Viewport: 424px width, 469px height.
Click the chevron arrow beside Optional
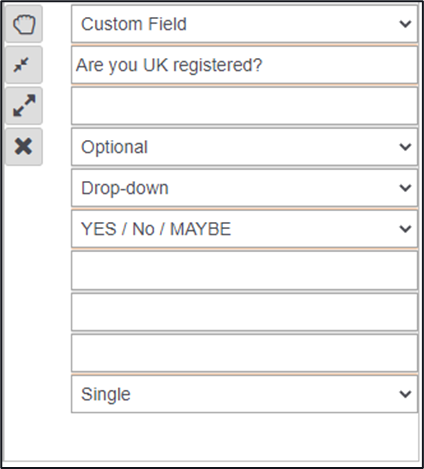click(x=405, y=147)
